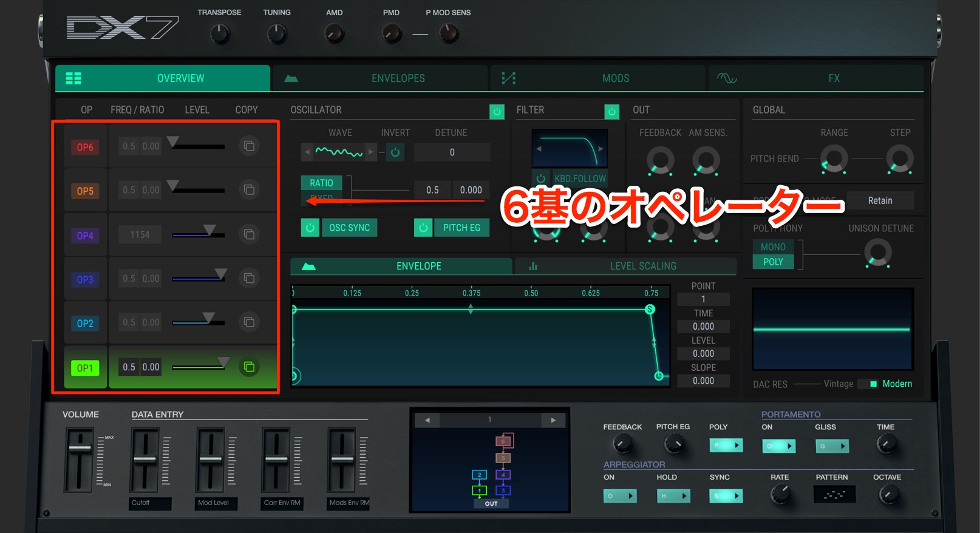Toggle Arpeggiator SYNC switch
The height and width of the screenshot is (533, 980).
click(x=726, y=496)
